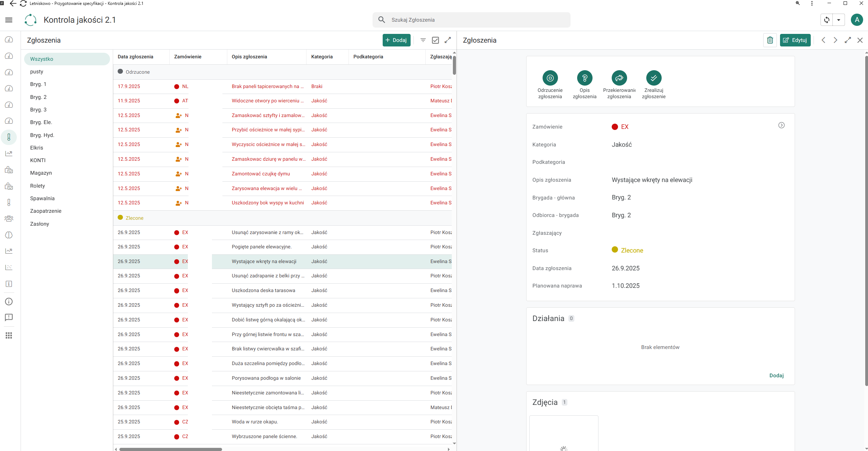Close the report details panel
Screen dimensions: 868x451
(860, 40)
